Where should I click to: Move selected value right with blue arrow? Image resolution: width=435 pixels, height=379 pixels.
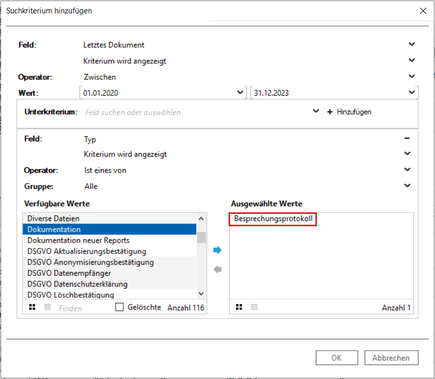(217, 250)
